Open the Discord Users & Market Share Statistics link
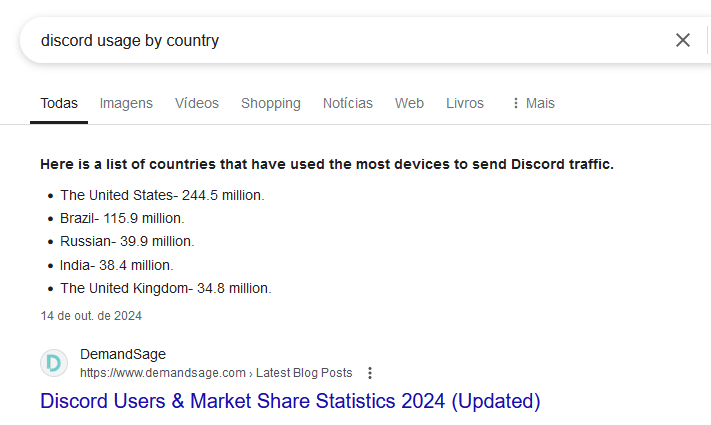 coord(290,401)
